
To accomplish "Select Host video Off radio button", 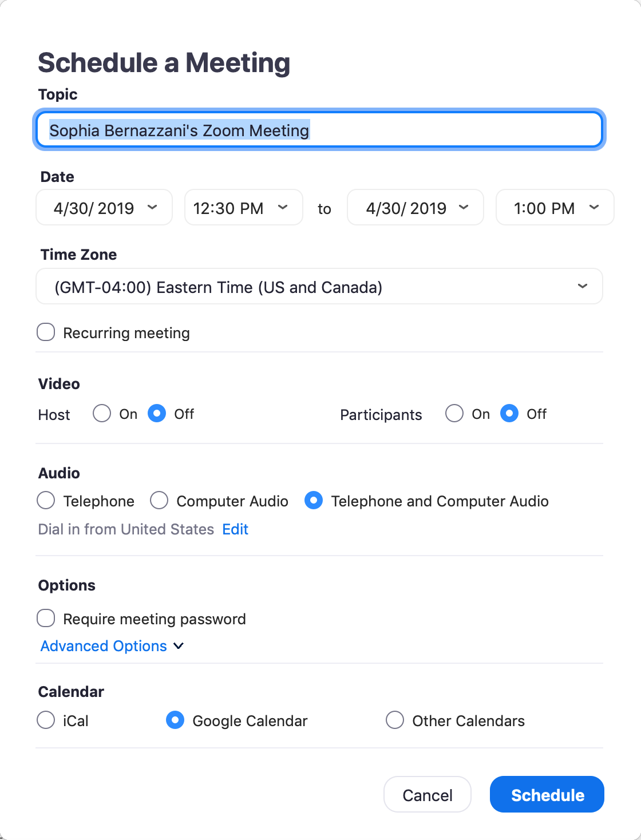I will (x=157, y=413).
